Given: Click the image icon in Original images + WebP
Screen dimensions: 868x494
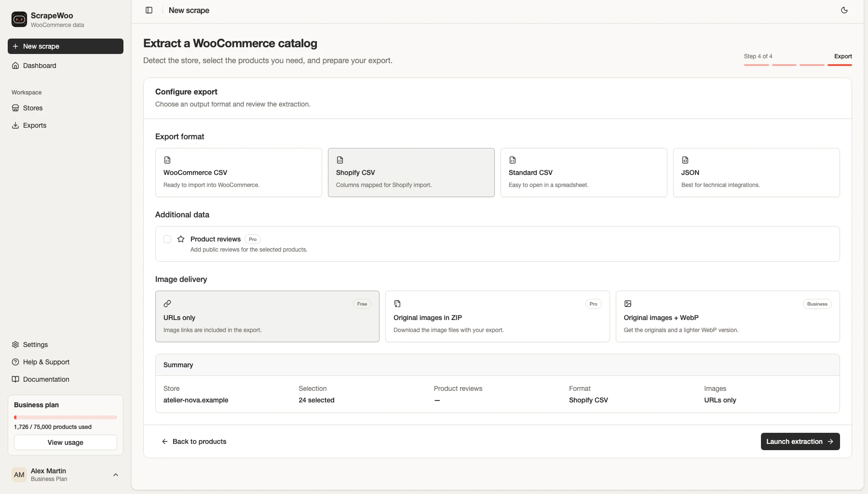Looking at the screenshot, I should pyautogui.click(x=628, y=304).
